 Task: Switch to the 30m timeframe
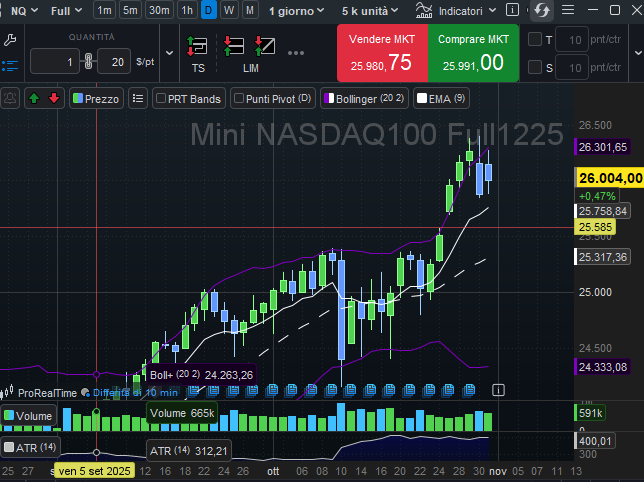pos(159,10)
